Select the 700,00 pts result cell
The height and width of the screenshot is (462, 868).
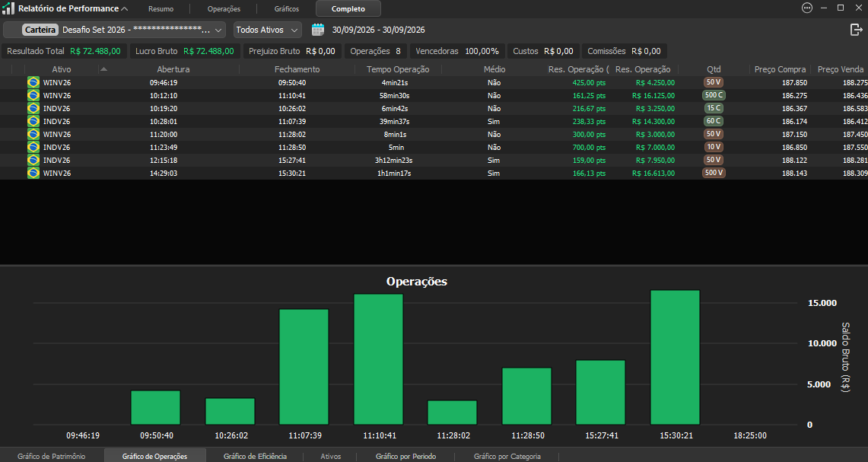(589, 148)
